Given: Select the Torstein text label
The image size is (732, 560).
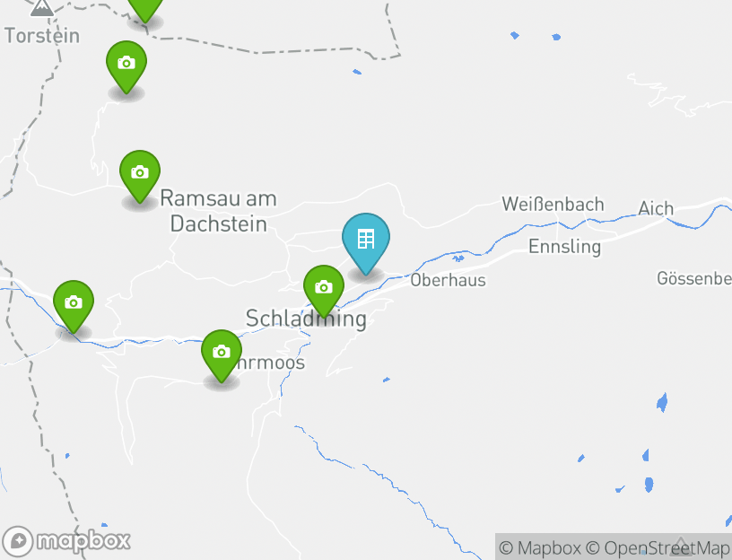Looking at the screenshot, I should 42,36.
